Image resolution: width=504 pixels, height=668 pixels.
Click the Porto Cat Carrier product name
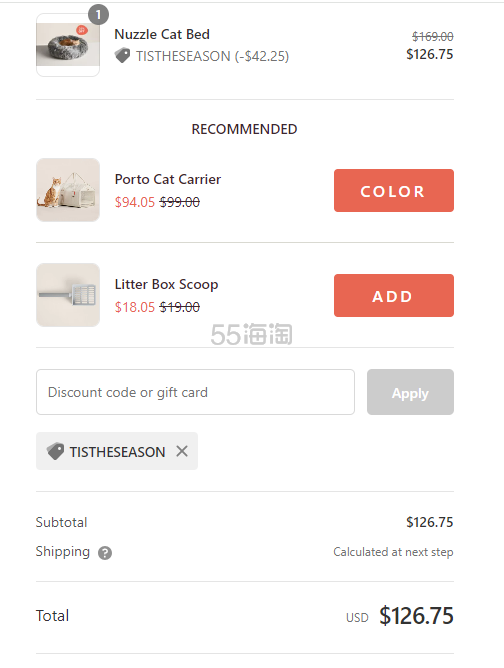coord(168,179)
